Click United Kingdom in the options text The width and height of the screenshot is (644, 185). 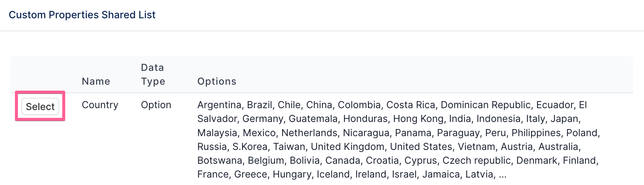[347, 147]
